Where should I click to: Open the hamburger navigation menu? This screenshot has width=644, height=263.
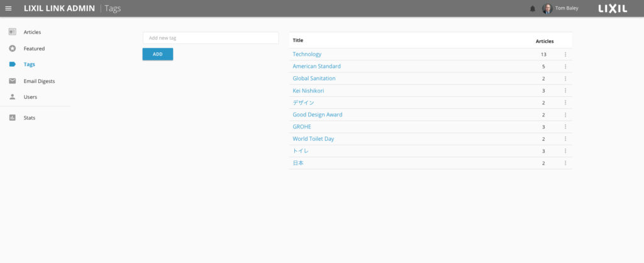pos(8,8)
